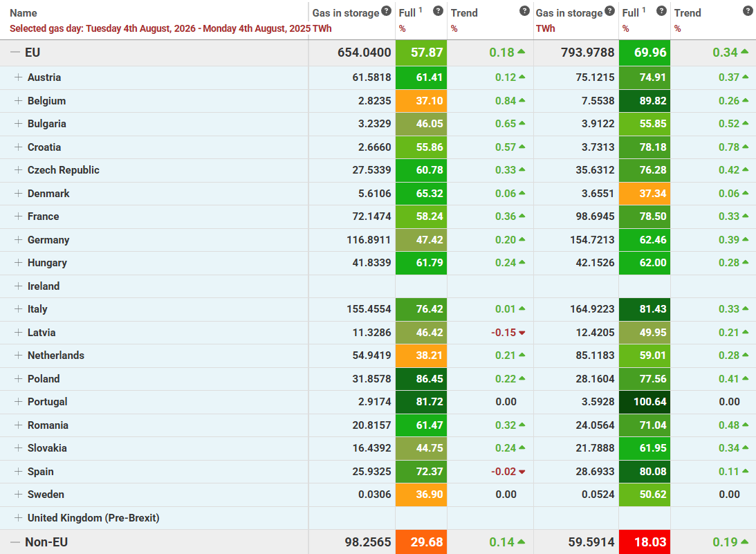The height and width of the screenshot is (554, 756).
Task: Expand the Italy row
Action: (x=18, y=308)
